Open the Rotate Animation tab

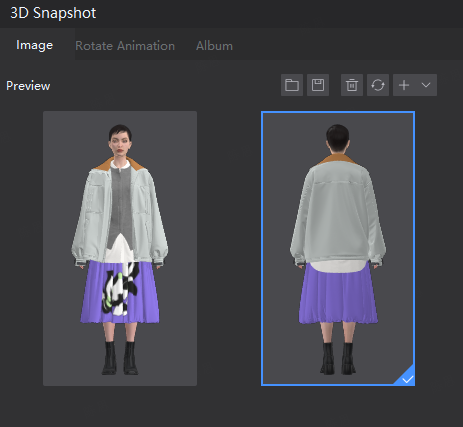[125, 46]
